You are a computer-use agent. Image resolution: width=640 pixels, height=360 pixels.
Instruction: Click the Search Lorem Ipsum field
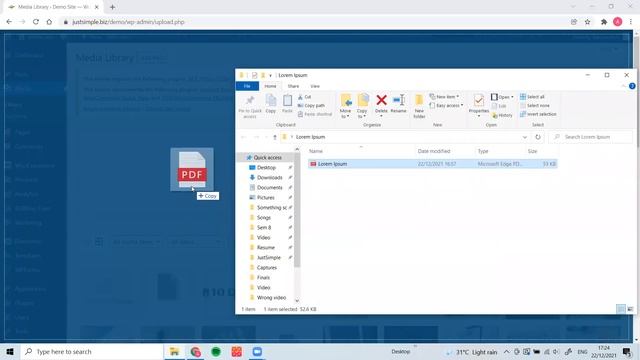591,137
